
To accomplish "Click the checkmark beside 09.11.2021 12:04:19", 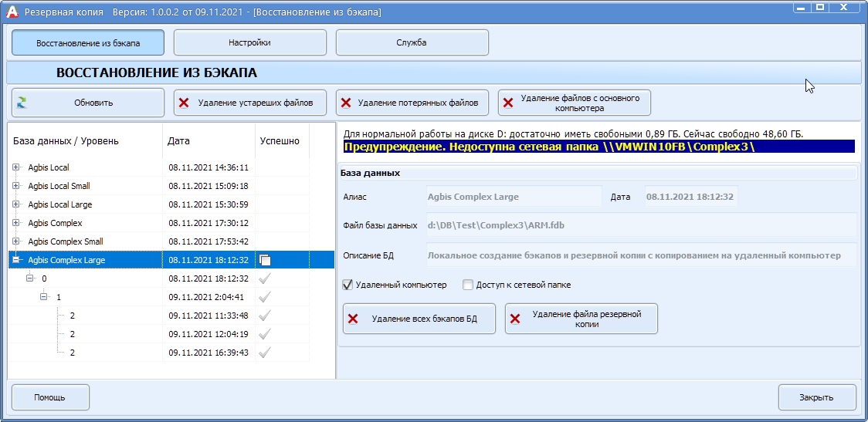I will (265, 334).
